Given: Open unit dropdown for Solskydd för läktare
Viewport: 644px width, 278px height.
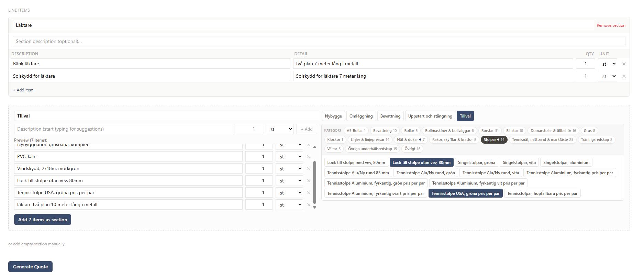Looking at the screenshot, I should [608, 76].
